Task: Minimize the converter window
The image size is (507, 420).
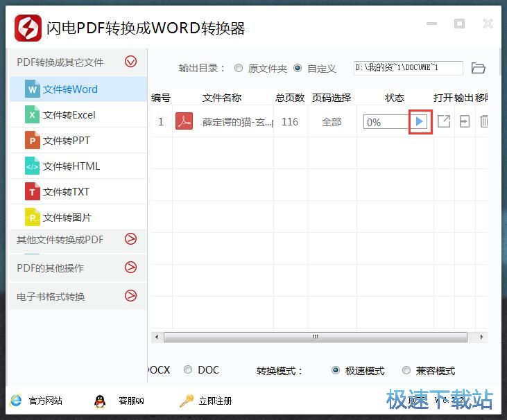Action: pyautogui.click(x=431, y=24)
